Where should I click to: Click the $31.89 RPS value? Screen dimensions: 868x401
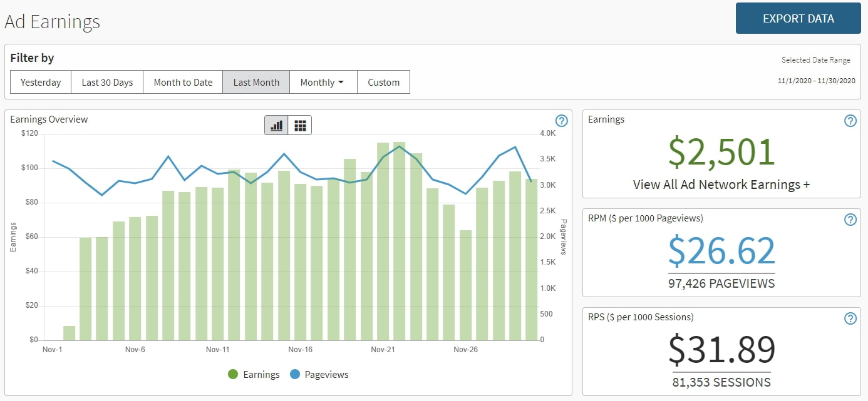[x=721, y=350]
